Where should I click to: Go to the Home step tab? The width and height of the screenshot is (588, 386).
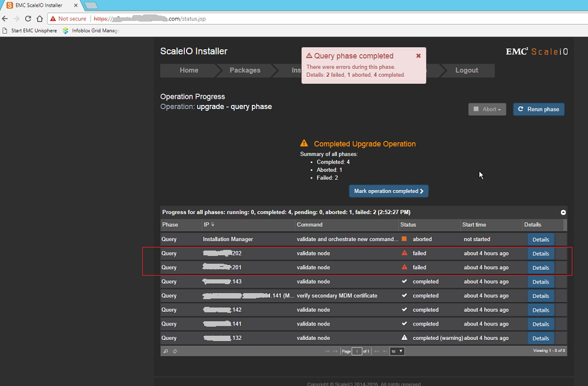click(188, 71)
